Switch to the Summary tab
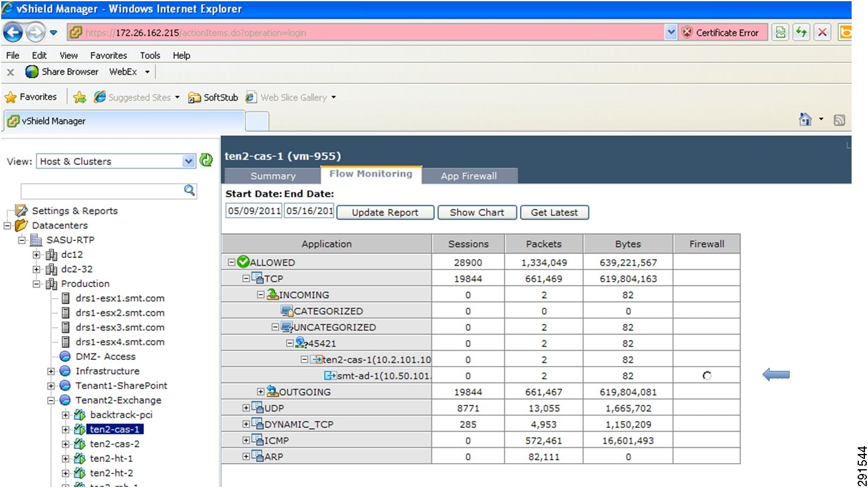This screenshot has width=868, height=488. tap(273, 176)
